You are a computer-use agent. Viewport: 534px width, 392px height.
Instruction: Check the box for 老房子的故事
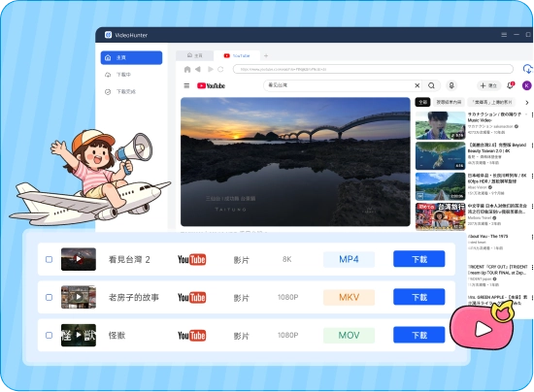click(x=50, y=298)
